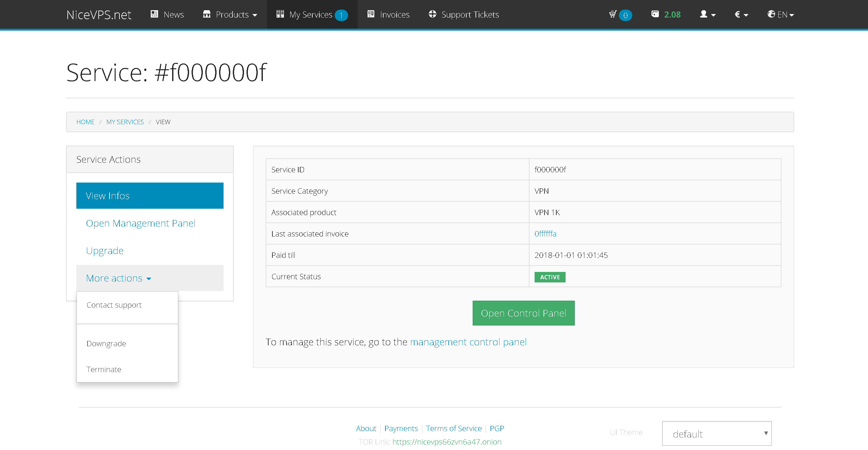The height and width of the screenshot is (450, 868).
Task: Open the TOR onion link
Action: [446, 442]
